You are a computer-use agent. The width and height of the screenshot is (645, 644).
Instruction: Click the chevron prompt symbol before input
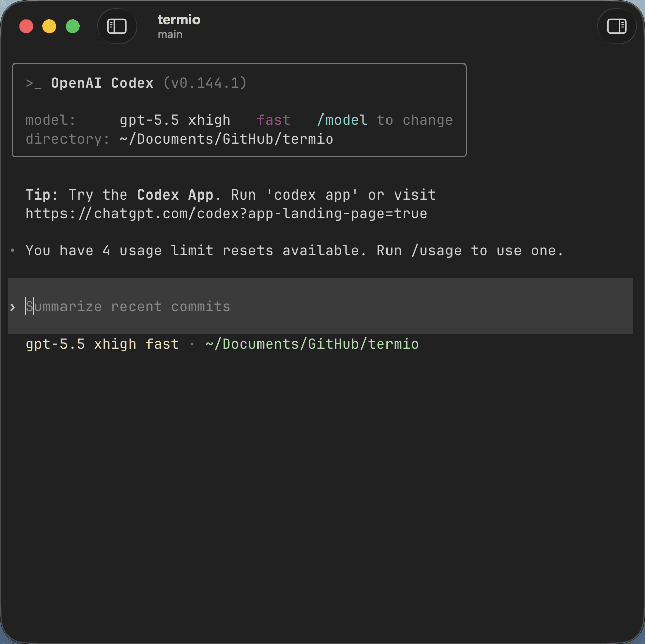(x=13, y=307)
